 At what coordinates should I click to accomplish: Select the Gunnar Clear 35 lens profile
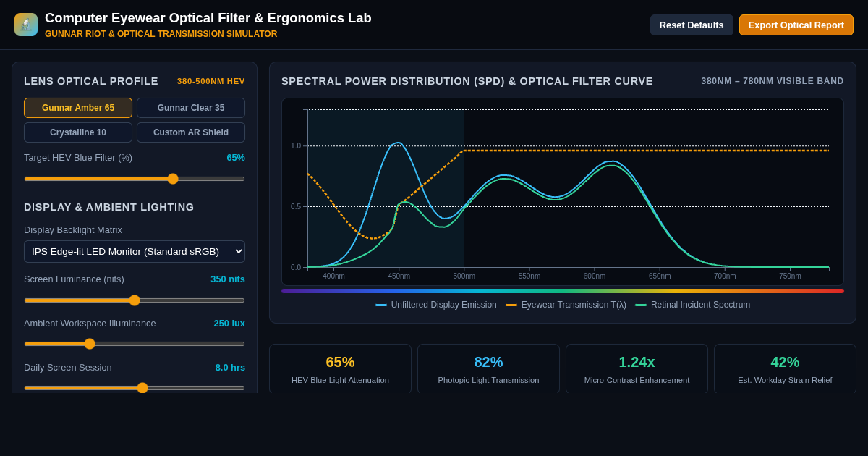[191, 108]
